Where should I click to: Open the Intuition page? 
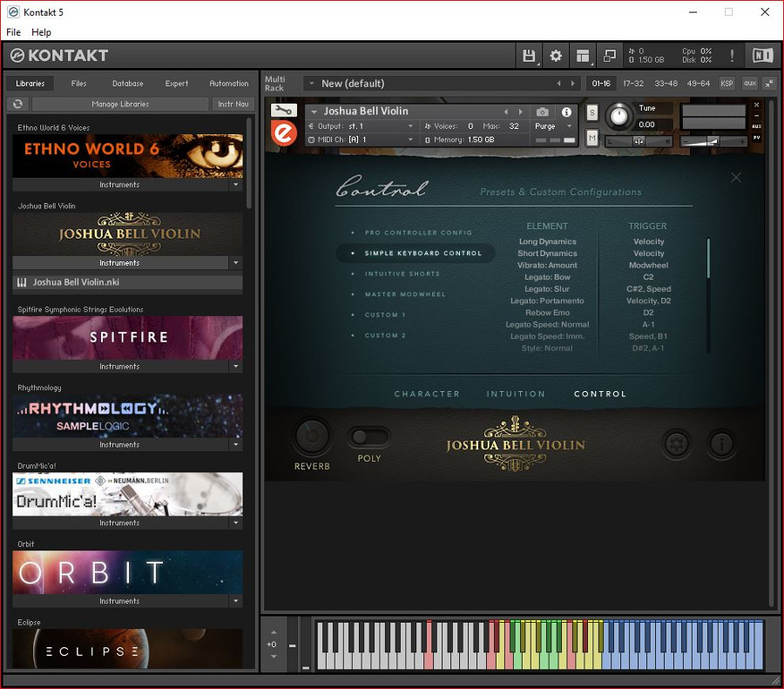point(516,394)
